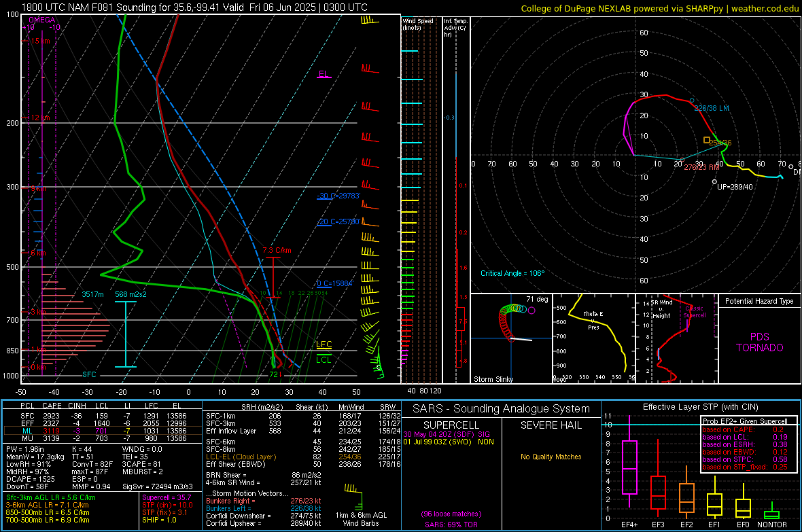Click the "SUPERCELL" SARS column header

[451, 425]
